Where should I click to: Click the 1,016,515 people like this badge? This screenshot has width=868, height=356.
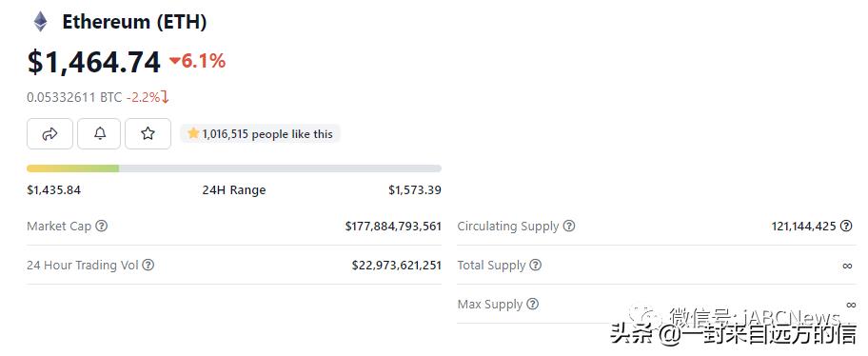[x=260, y=133]
